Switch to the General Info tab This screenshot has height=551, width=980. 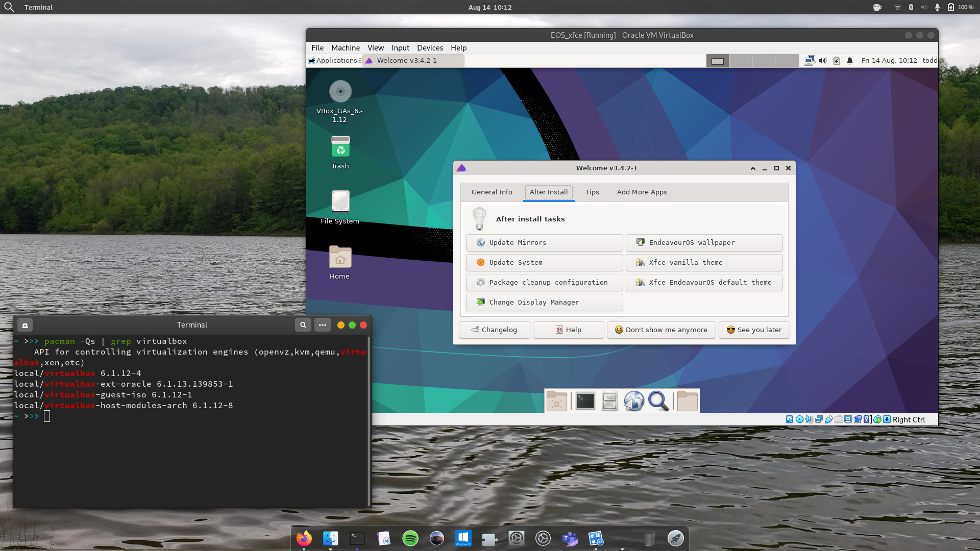(x=492, y=192)
